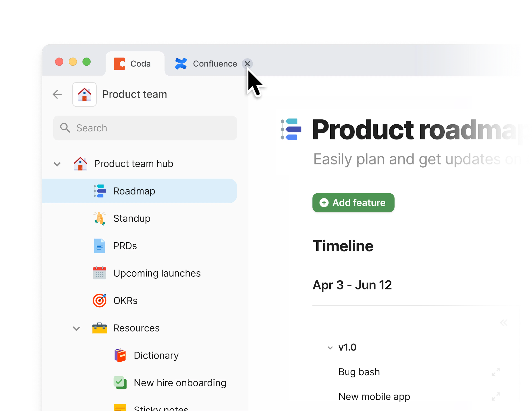Go back with the left arrow
532x412 pixels.
(57, 94)
